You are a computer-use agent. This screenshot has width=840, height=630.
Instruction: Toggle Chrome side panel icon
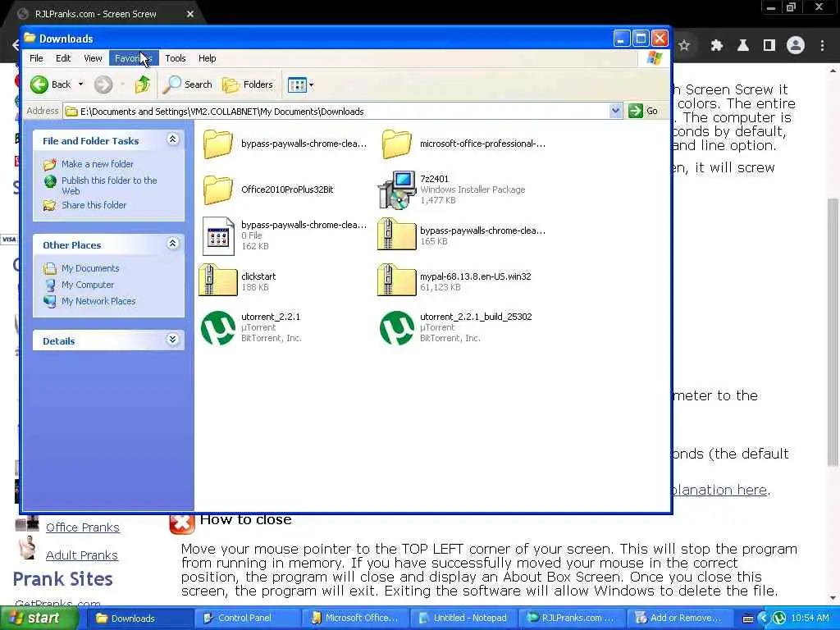(769, 46)
